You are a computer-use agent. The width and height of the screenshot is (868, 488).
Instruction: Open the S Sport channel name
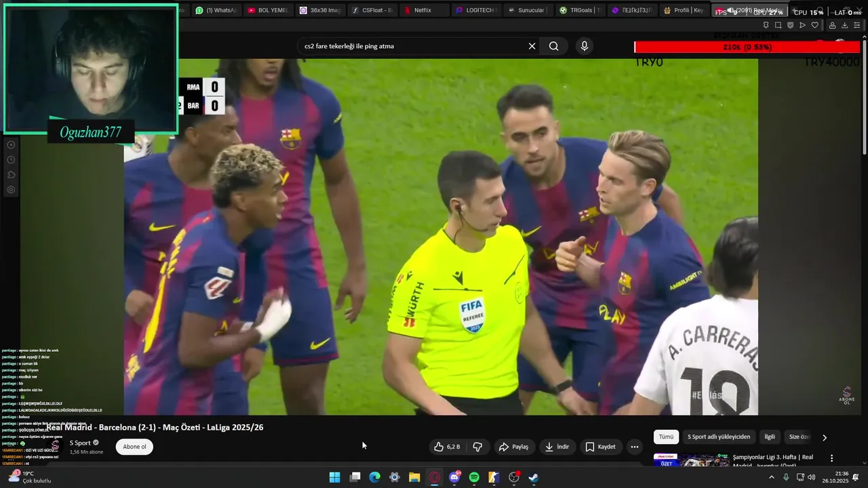(80, 443)
